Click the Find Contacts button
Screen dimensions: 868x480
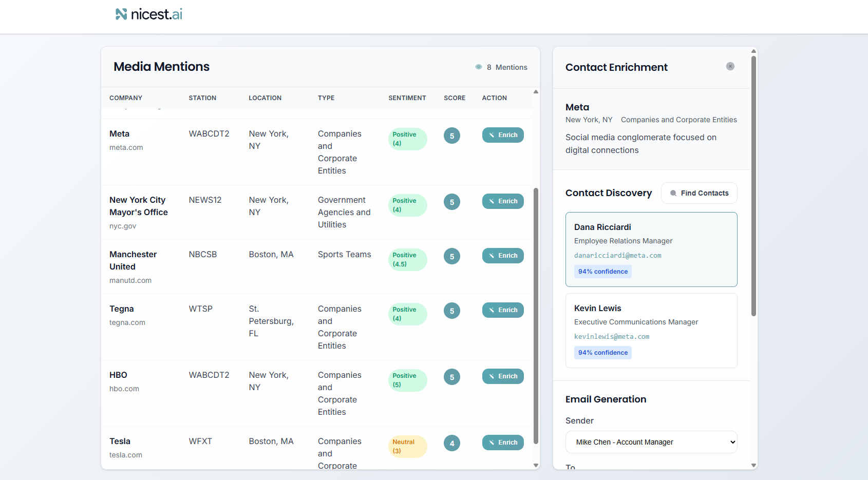pos(699,193)
